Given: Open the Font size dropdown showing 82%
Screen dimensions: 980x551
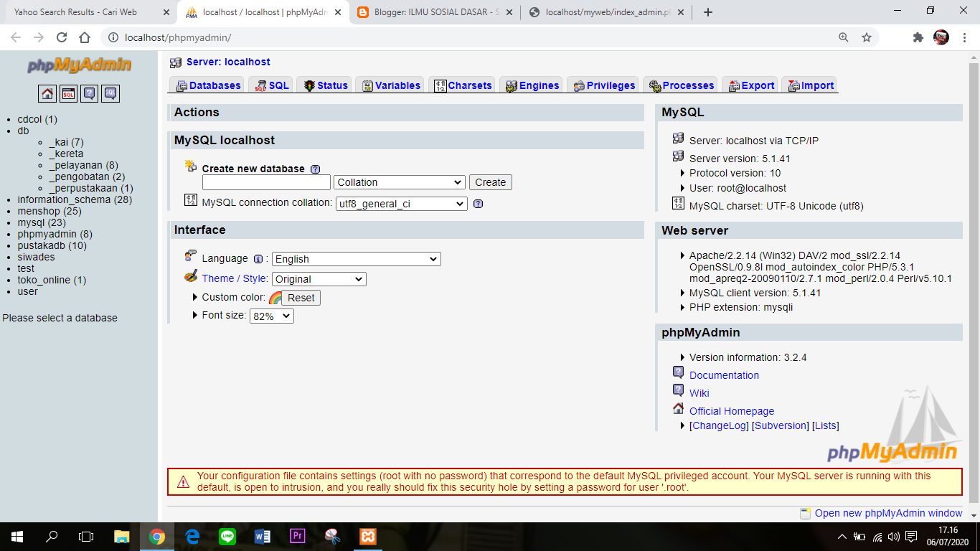Looking at the screenshot, I should coord(271,316).
